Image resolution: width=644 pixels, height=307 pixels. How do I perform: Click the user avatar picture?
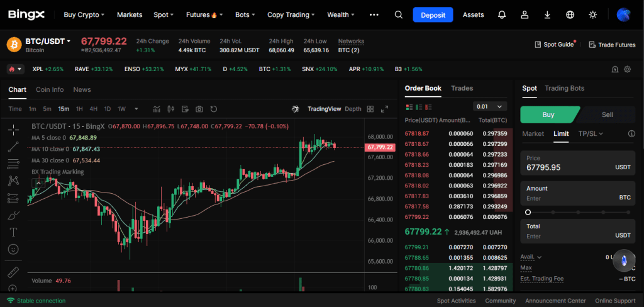click(623, 15)
